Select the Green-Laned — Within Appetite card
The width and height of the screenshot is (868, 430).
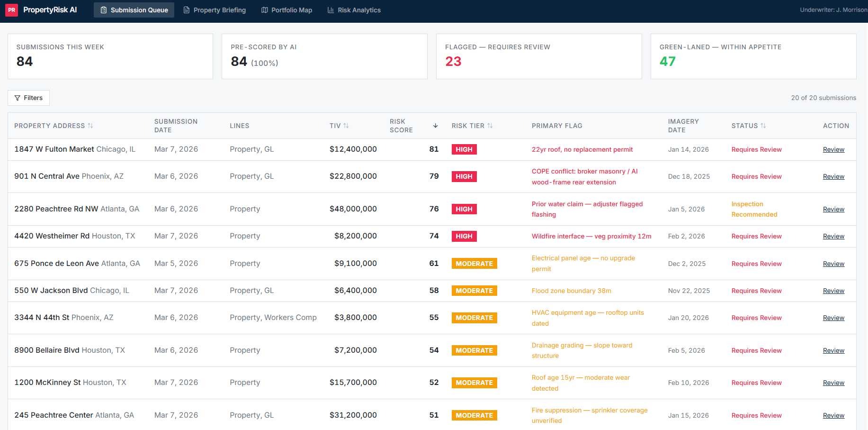(x=753, y=56)
